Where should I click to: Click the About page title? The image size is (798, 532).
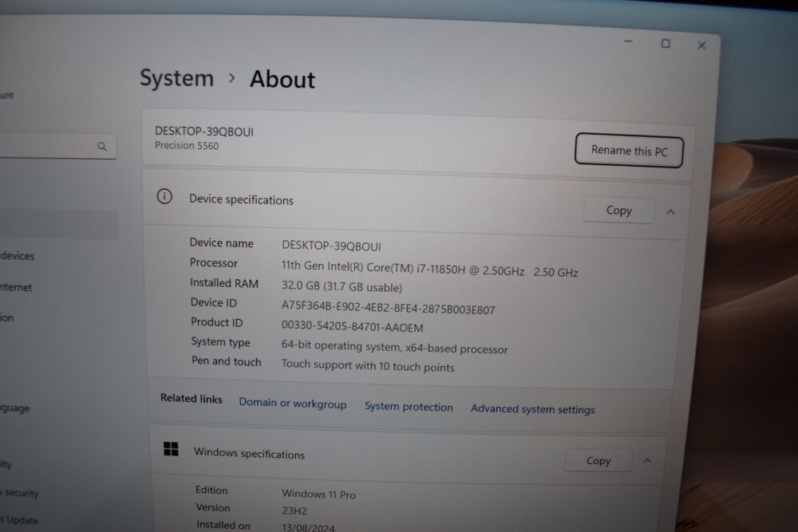click(282, 80)
